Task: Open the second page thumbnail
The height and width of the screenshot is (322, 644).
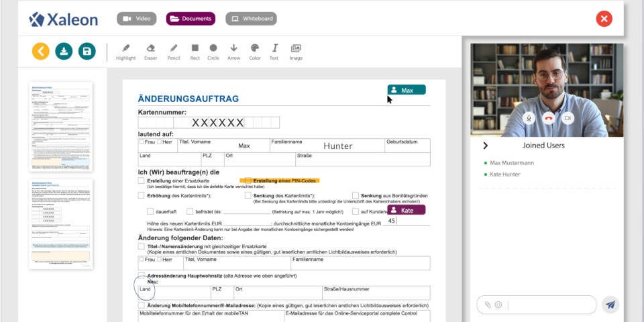Action: (61, 224)
